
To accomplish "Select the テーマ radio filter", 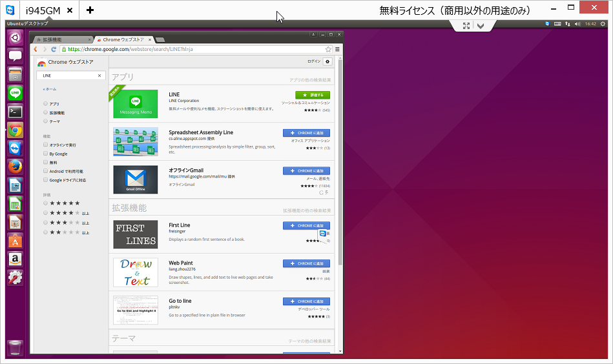I will coord(45,121).
